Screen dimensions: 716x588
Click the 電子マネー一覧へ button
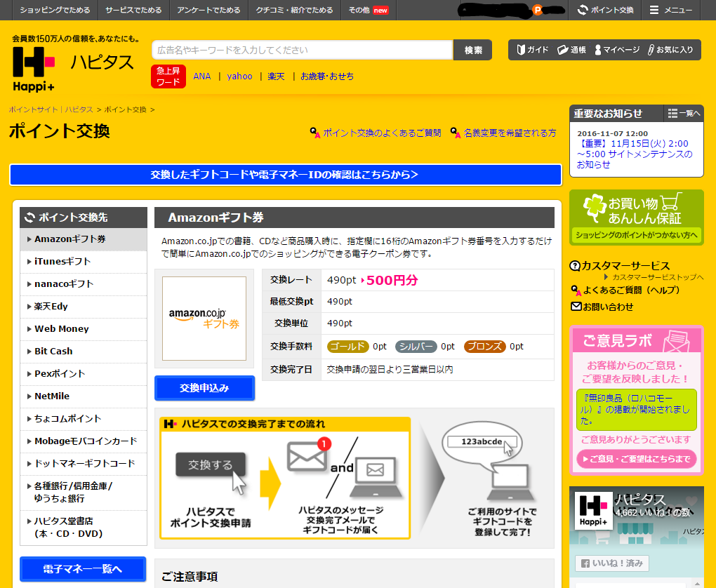point(83,569)
